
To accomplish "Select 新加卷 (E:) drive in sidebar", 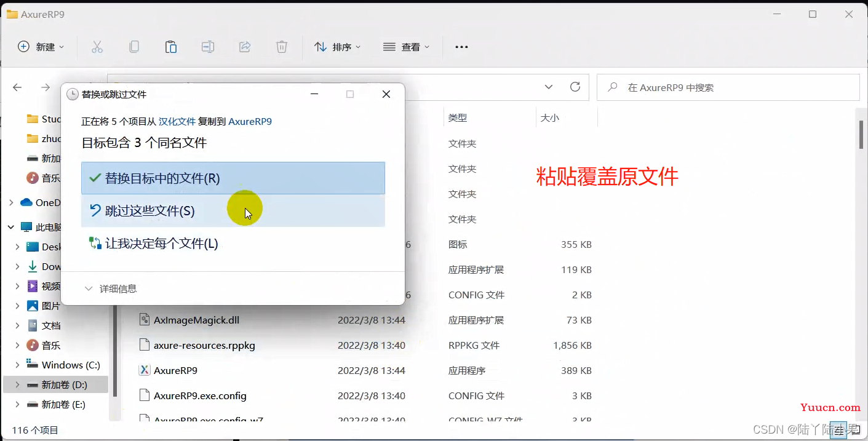I will (x=63, y=404).
